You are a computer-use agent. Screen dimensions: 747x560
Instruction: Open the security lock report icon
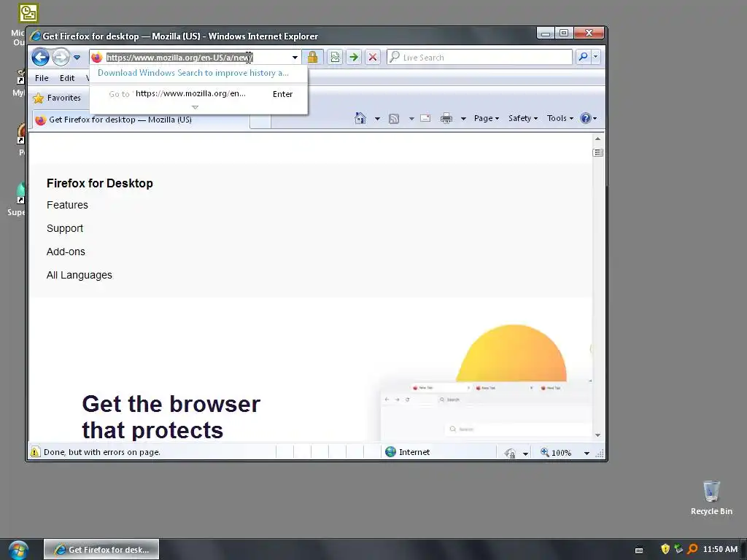click(312, 57)
